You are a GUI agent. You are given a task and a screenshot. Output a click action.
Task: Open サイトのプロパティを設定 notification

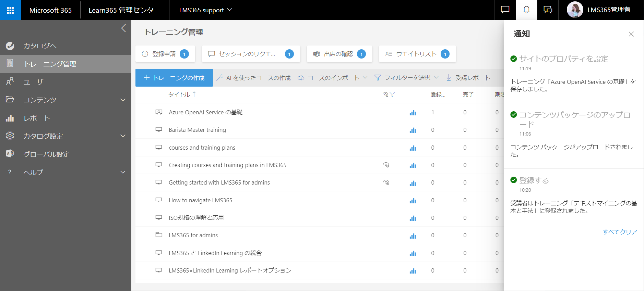(x=564, y=59)
